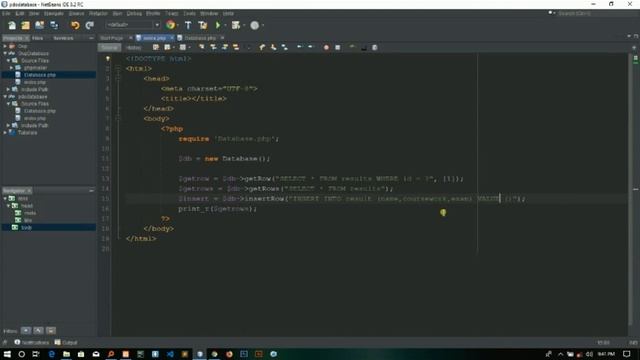Open the Edit menu
The image size is (640, 360).
click(19, 13)
